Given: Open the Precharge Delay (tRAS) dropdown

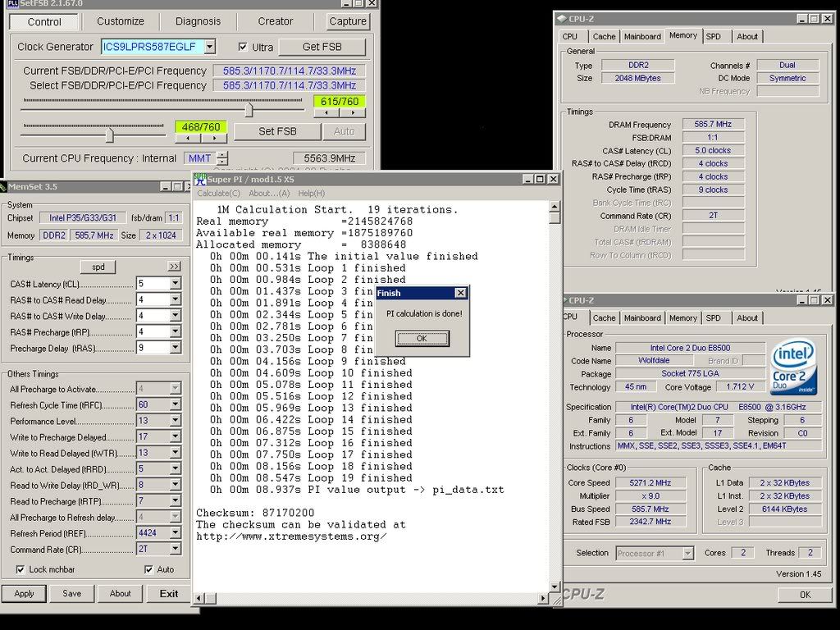Looking at the screenshot, I should pyautogui.click(x=176, y=348).
